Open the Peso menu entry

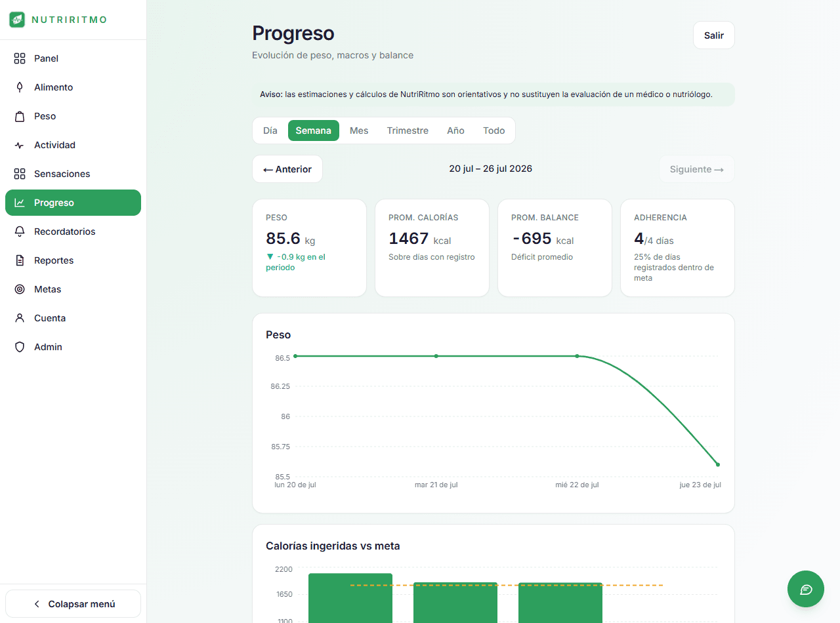pyautogui.click(x=73, y=116)
